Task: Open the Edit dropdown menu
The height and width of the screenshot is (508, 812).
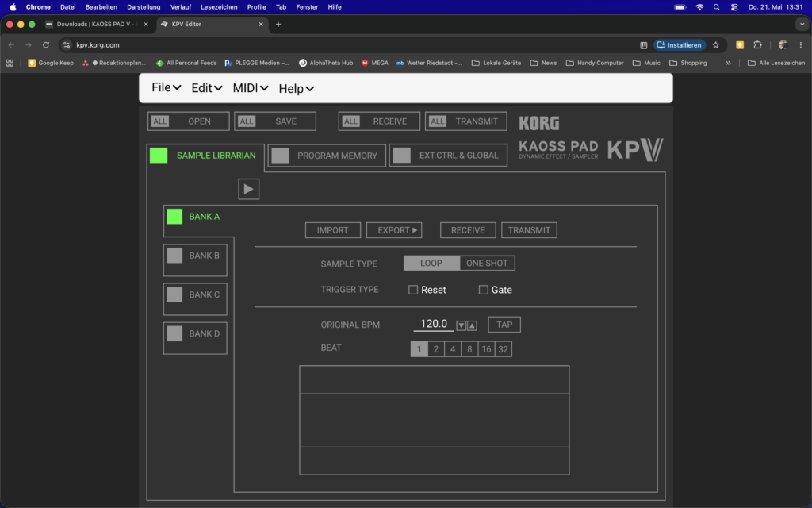Action: pyautogui.click(x=207, y=88)
